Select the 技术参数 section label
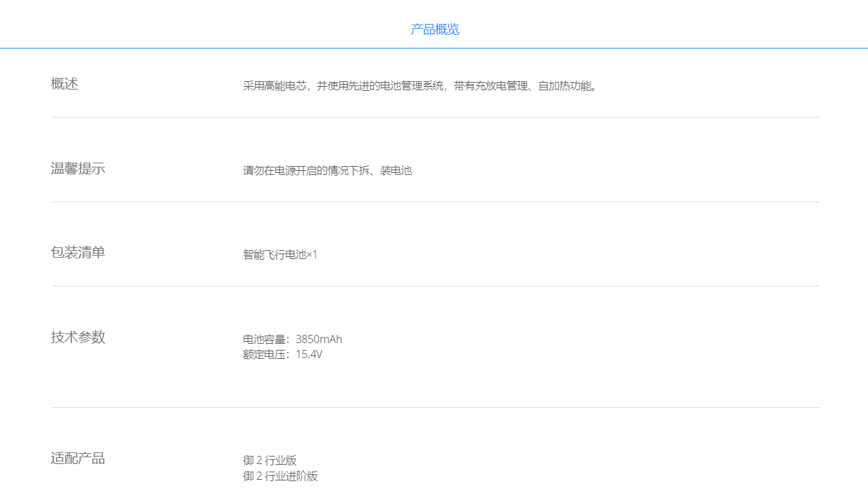 [x=78, y=338]
